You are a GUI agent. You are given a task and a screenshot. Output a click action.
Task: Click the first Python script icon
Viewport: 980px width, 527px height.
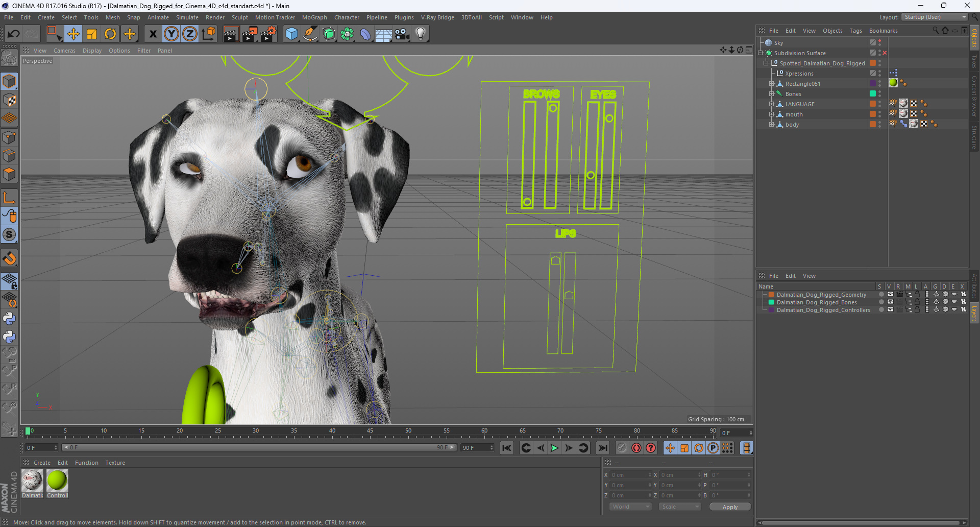[x=9, y=319]
